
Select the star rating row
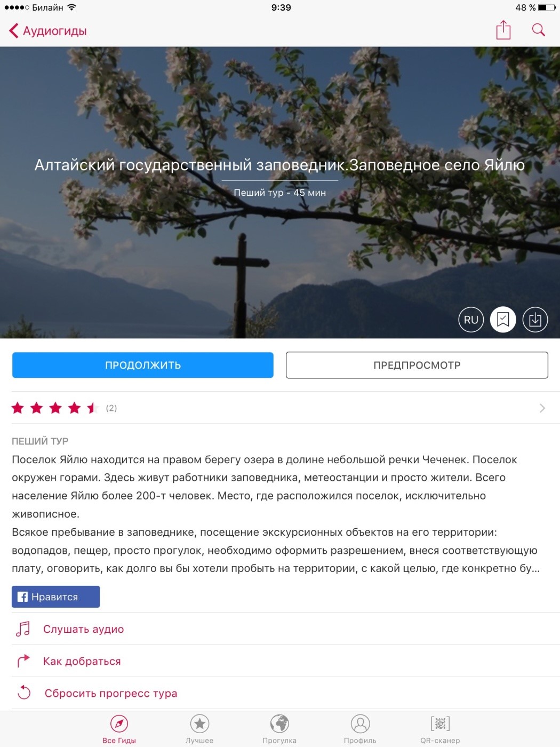point(280,408)
